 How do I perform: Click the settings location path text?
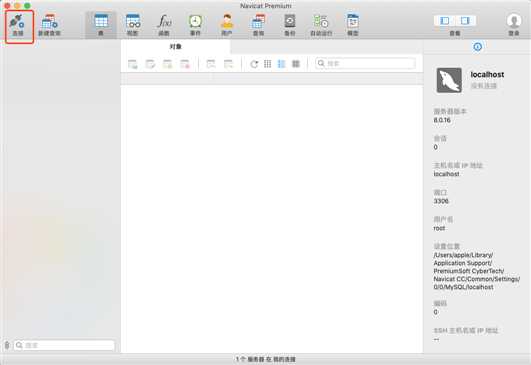pyautogui.click(x=476, y=271)
